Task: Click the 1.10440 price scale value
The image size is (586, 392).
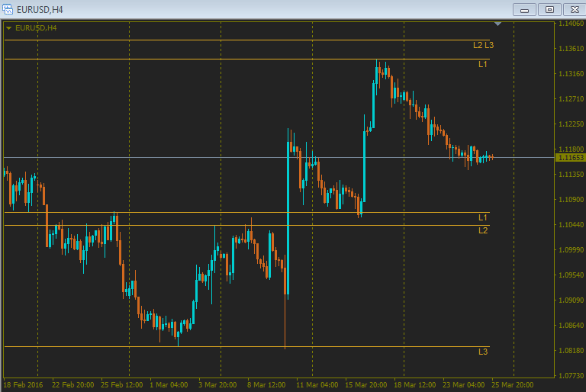Action: [x=571, y=224]
